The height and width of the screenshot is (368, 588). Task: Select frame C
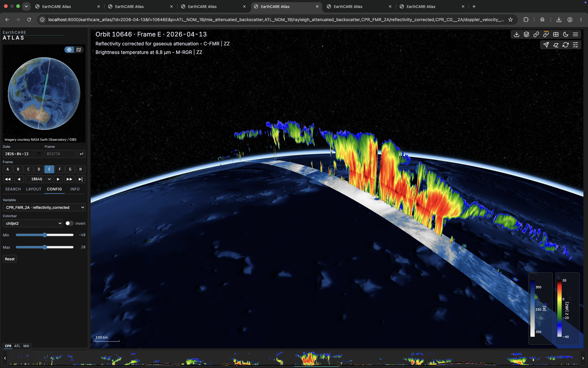point(28,169)
